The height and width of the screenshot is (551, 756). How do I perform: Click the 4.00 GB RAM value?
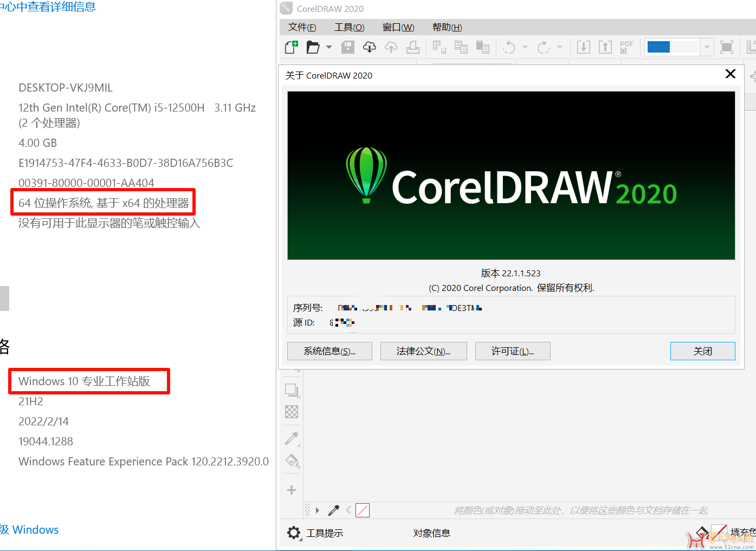pyautogui.click(x=37, y=143)
